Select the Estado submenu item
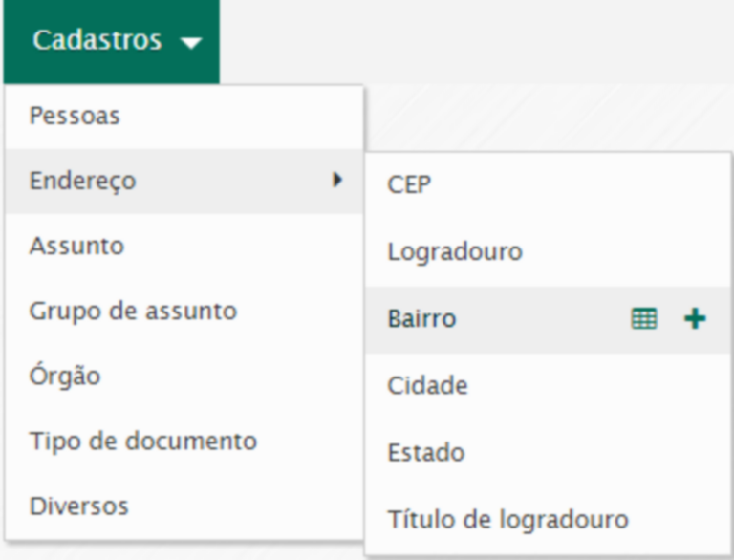 (425, 453)
